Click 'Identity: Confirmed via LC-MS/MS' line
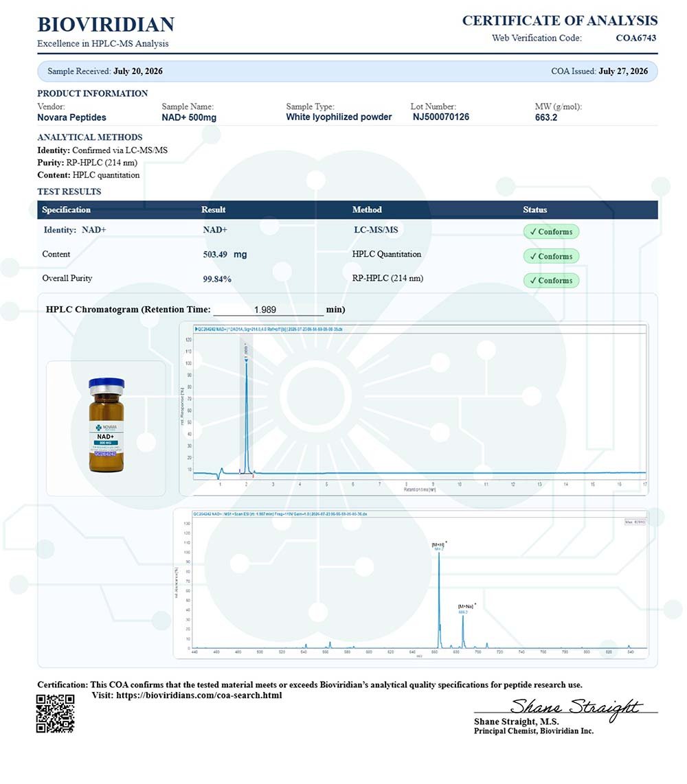The image size is (687, 784). pyautogui.click(x=102, y=150)
